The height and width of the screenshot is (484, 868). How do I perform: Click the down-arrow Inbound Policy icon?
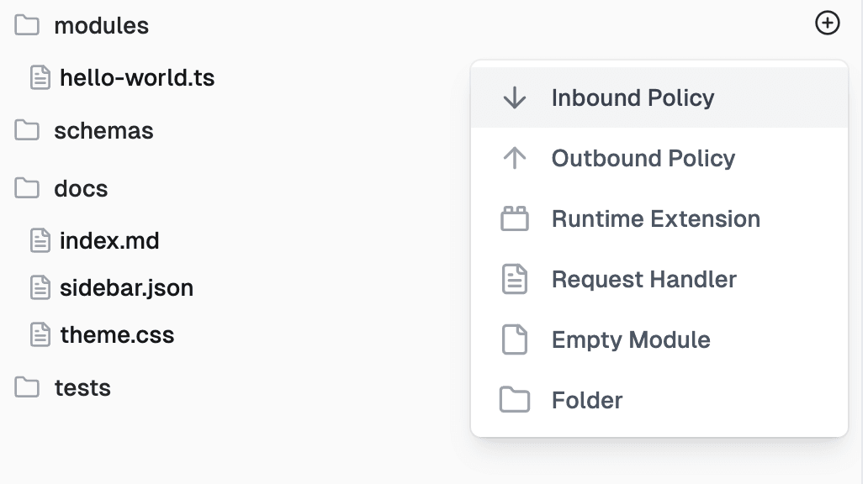coord(513,97)
